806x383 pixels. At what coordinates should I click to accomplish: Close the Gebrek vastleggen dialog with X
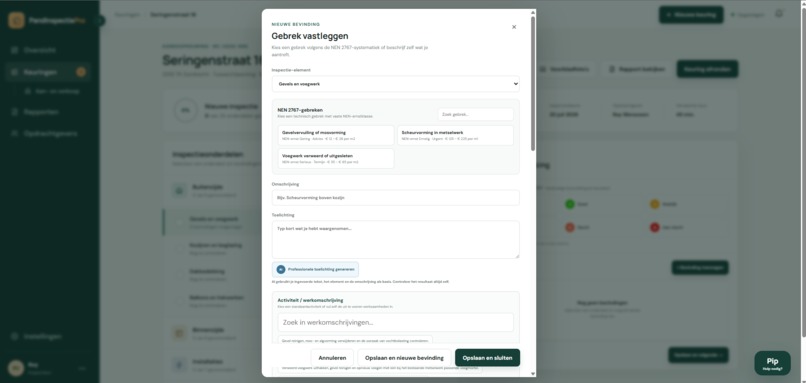(514, 27)
